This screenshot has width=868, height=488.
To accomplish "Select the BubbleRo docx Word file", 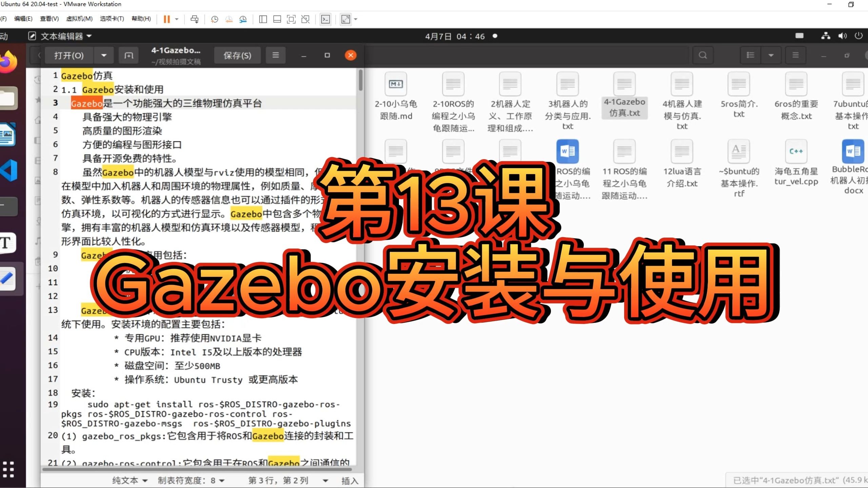I will 853,167.
